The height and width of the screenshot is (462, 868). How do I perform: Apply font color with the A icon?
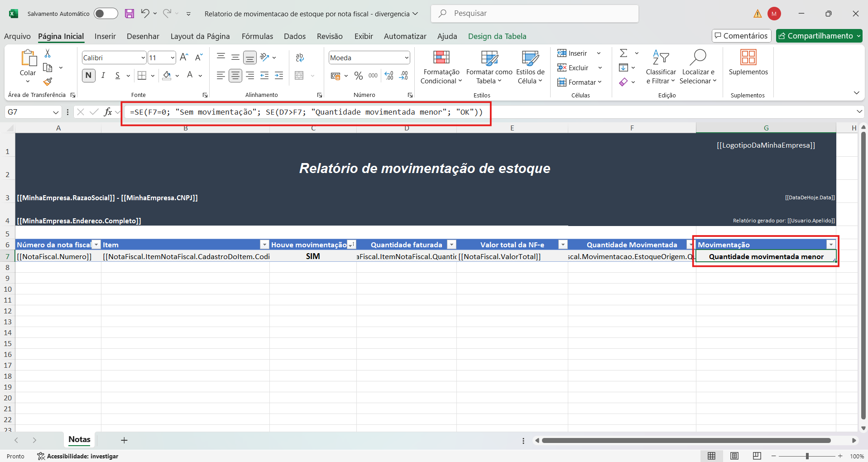[x=190, y=76]
